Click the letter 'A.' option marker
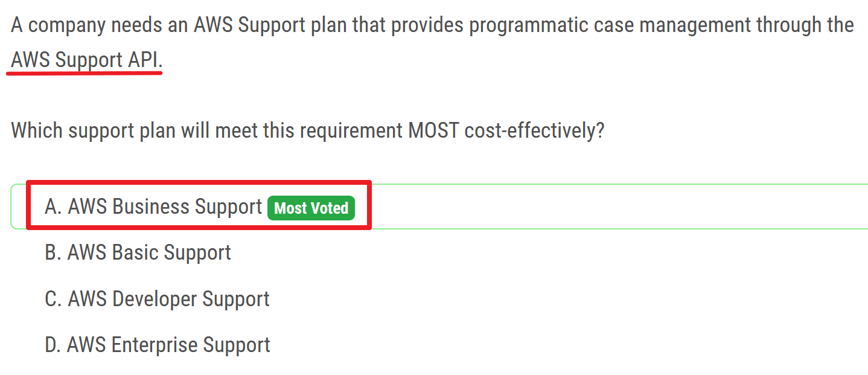The image size is (868, 375). [x=53, y=207]
